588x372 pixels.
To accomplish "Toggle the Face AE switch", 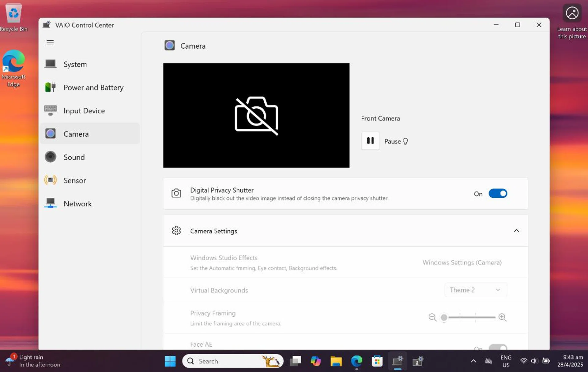I will click(x=498, y=348).
